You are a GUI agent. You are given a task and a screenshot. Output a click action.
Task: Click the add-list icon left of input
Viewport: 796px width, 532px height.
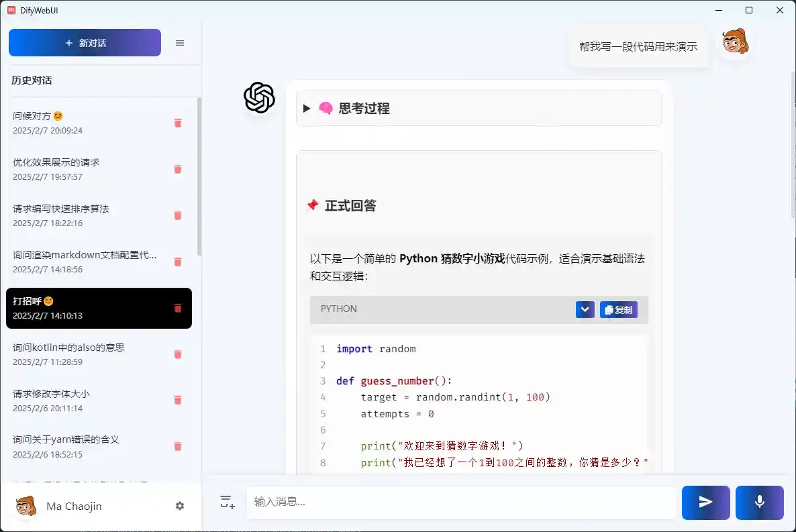(228, 502)
